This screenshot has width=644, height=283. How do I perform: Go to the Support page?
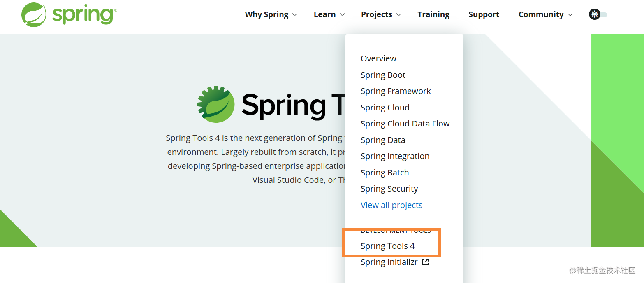(484, 15)
